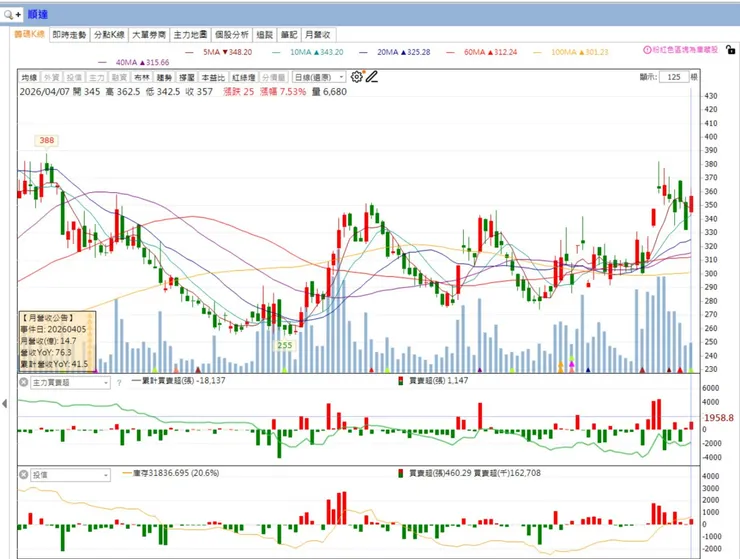Click the 累計買賣超(張) -18,137 legend
This screenshot has width=740, height=559.
(178, 381)
